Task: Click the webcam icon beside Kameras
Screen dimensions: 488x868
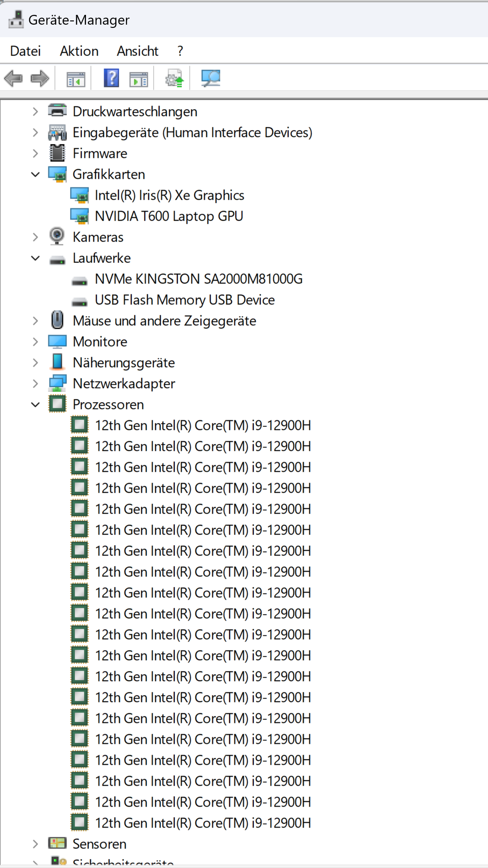Action: [57, 236]
